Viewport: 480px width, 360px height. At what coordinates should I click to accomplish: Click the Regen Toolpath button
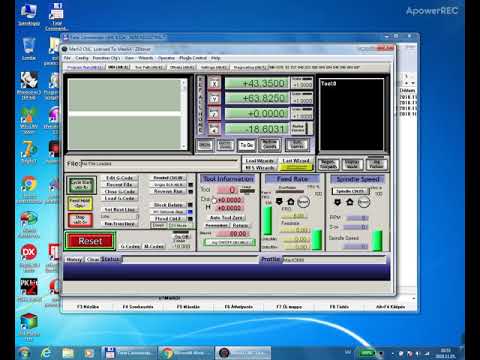pos(328,164)
